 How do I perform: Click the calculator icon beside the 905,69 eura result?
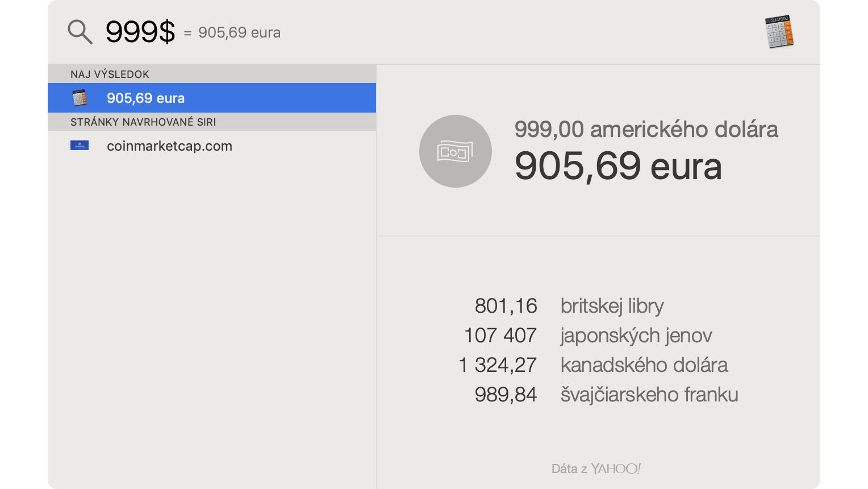click(x=80, y=98)
